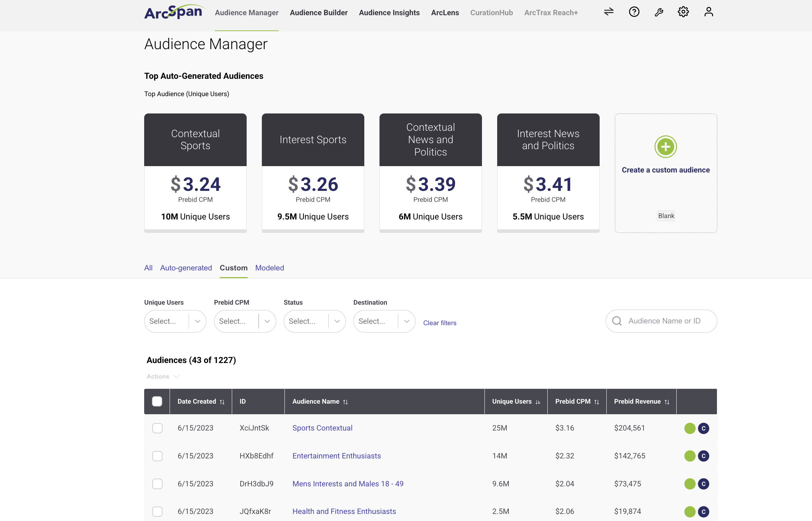The image size is (812, 521).
Task: Click the green plus create audience icon
Action: coord(665,147)
